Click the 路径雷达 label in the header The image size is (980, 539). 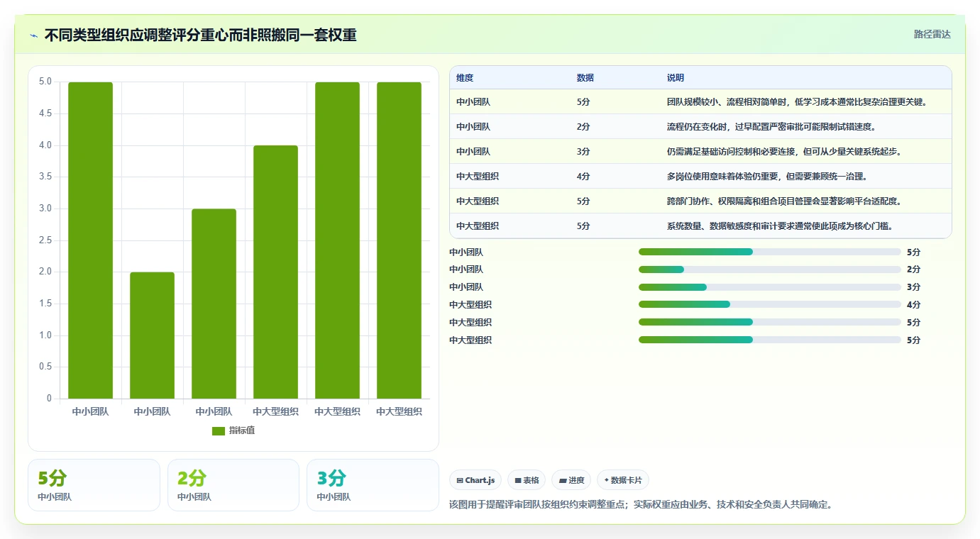(x=932, y=34)
